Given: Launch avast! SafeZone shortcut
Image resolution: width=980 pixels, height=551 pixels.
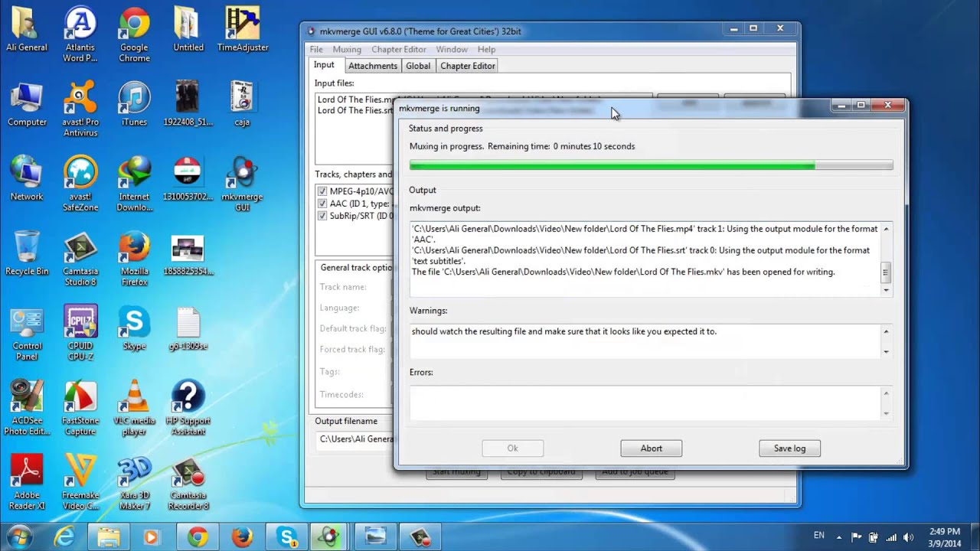Looking at the screenshot, I should [x=80, y=184].
